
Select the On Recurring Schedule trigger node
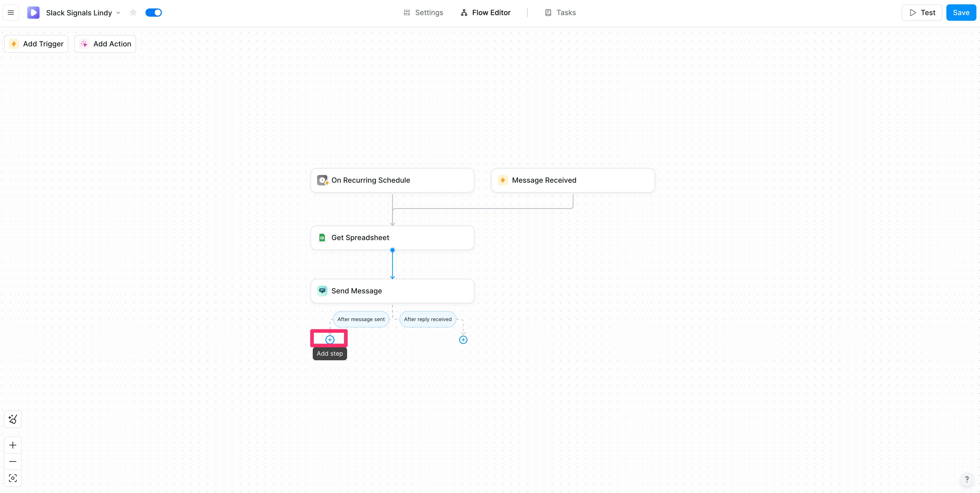click(392, 180)
